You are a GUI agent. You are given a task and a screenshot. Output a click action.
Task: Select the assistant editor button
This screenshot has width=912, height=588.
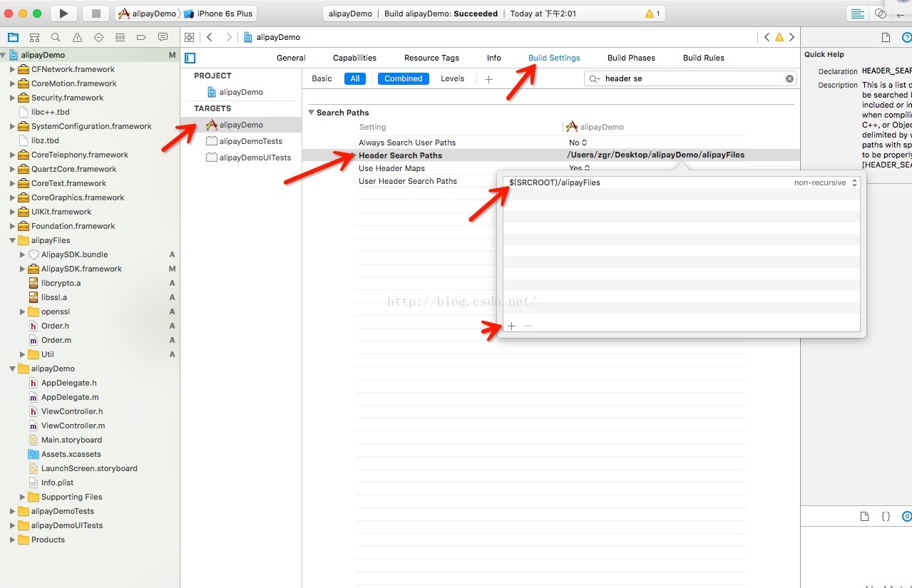[x=881, y=14]
